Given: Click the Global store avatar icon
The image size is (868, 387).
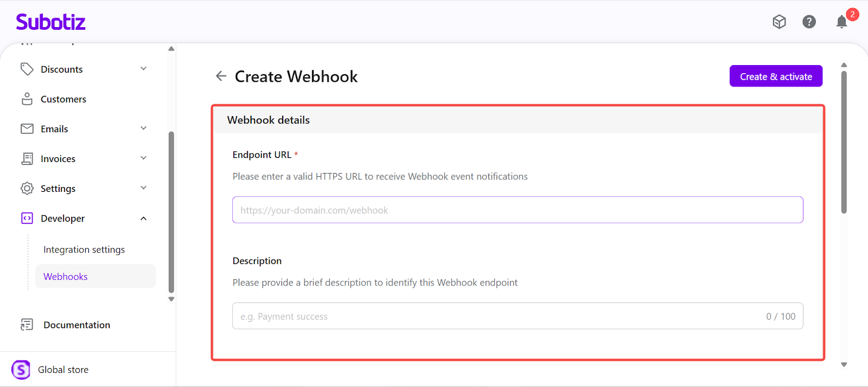Looking at the screenshot, I should coord(21,370).
